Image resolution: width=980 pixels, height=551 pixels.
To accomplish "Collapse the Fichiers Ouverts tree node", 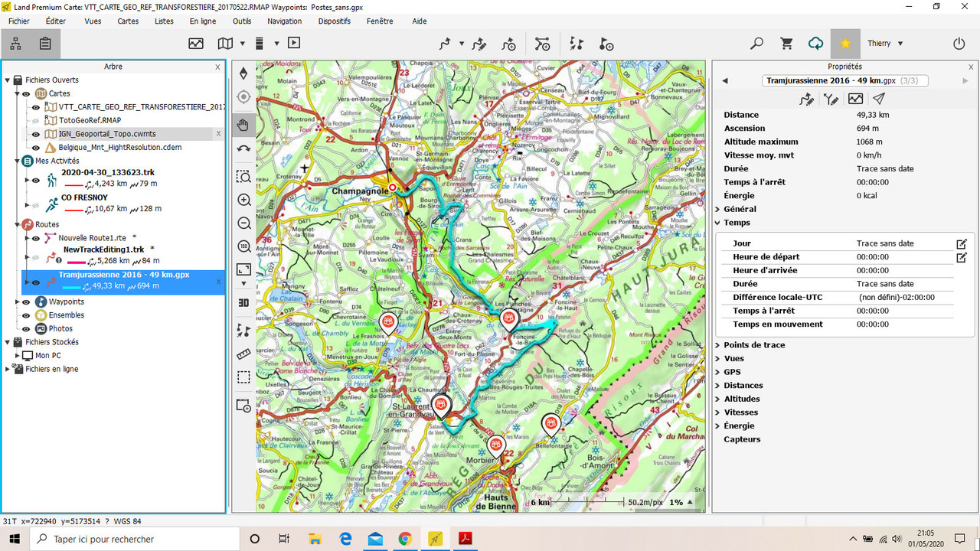I will (x=8, y=80).
